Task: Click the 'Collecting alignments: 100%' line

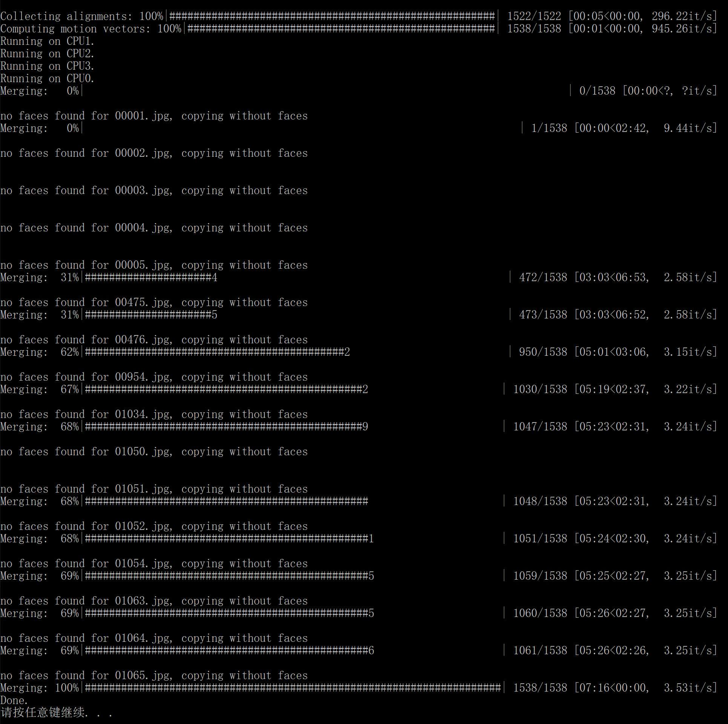Action: (x=358, y=16)
